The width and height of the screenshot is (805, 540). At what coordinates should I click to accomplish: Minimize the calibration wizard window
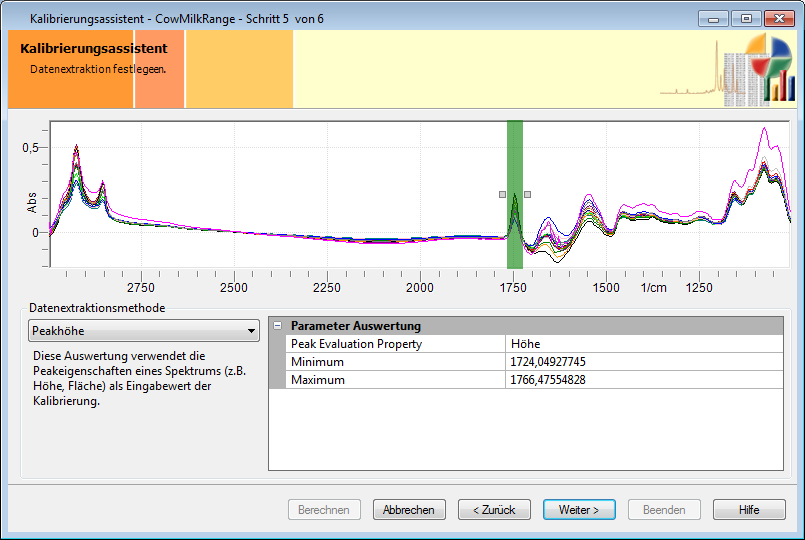point(714,18)
